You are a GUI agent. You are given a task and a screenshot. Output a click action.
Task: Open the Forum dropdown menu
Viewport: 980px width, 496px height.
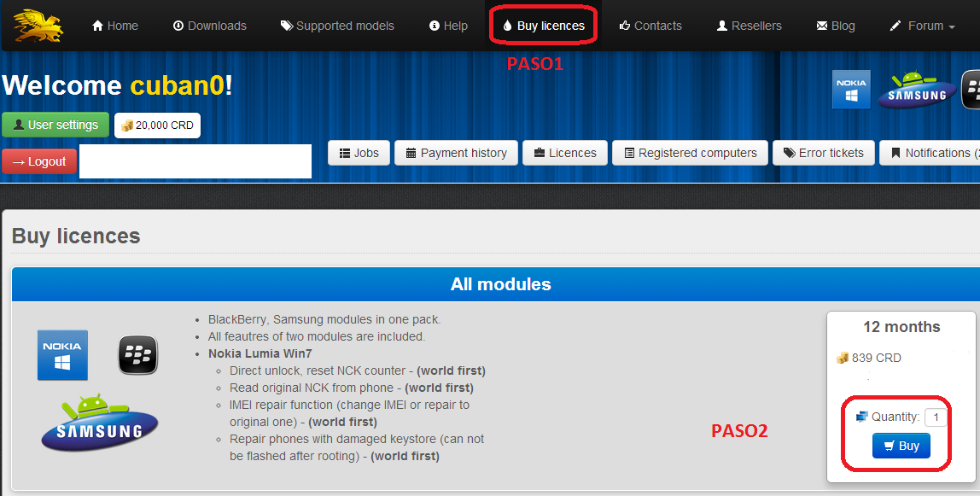point(922,26)
